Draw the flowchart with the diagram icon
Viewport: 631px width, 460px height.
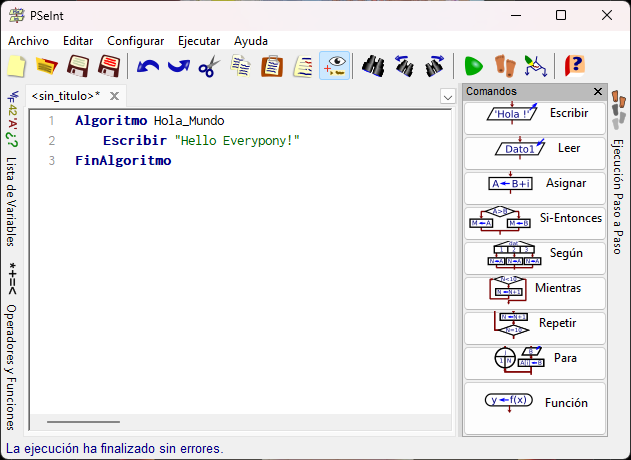536,66
